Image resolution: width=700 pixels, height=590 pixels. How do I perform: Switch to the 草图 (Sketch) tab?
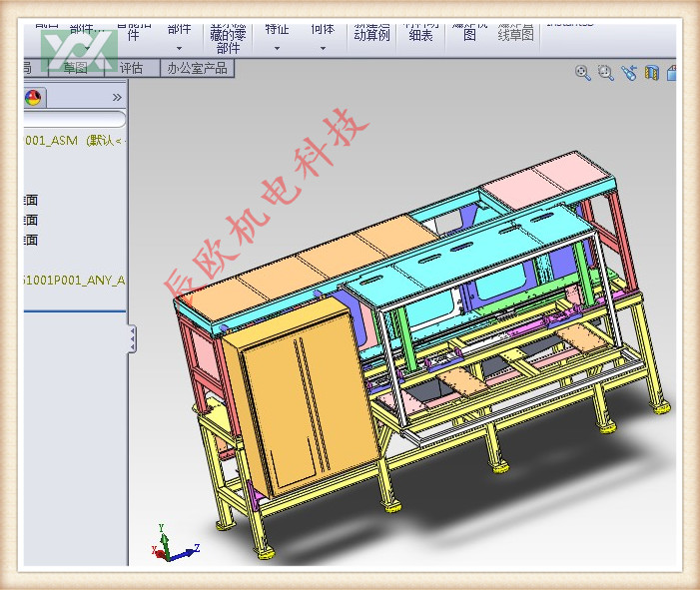[76, 68]
